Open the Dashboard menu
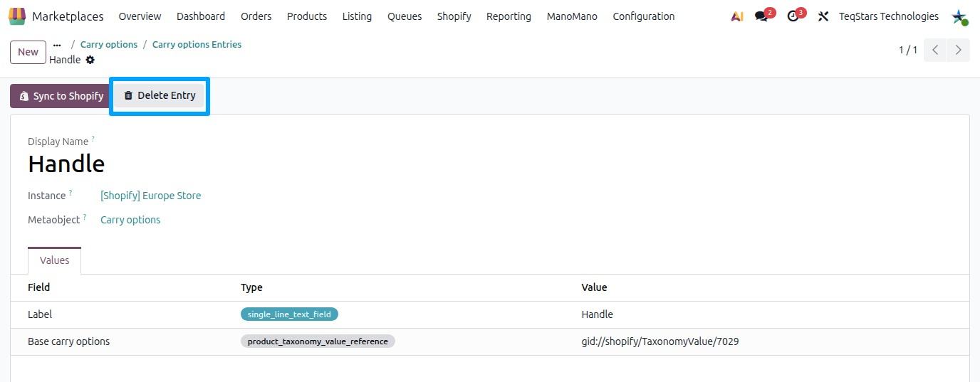 click(201, 16)
